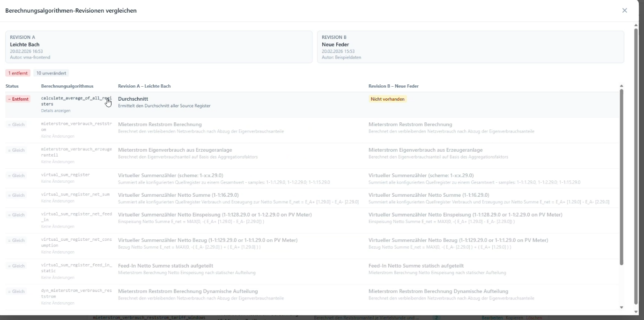Click 'Gleich' badge for mieterstrom_verbrauch_reststrom row
The width and height of the screenshot is (644, 320).
tap(16, 125)
